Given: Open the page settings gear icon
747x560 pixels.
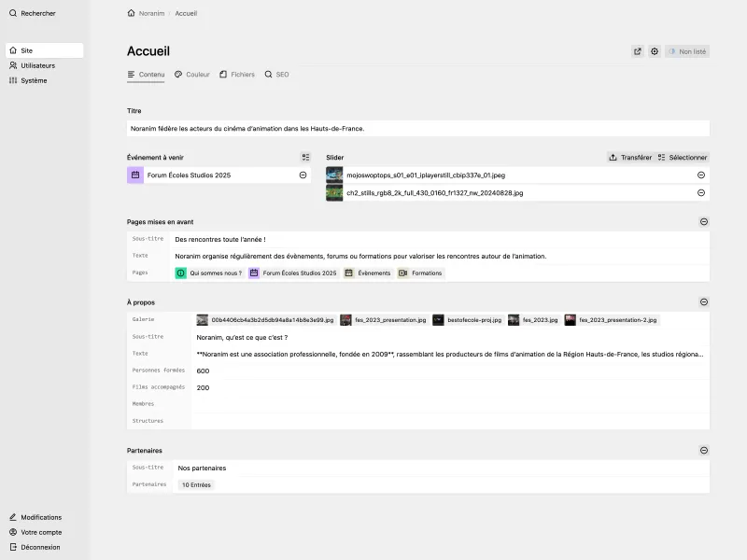Looking at the screenshot, I should 655,51.
